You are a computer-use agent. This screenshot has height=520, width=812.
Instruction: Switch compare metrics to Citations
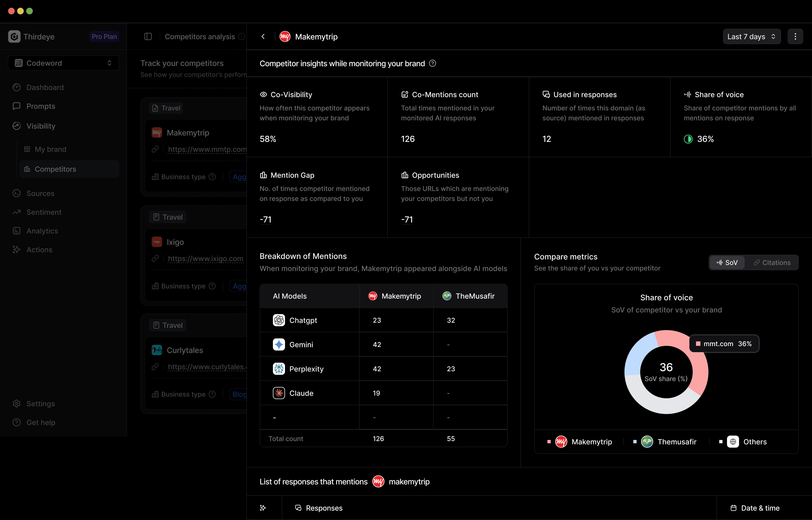[772, 262]
